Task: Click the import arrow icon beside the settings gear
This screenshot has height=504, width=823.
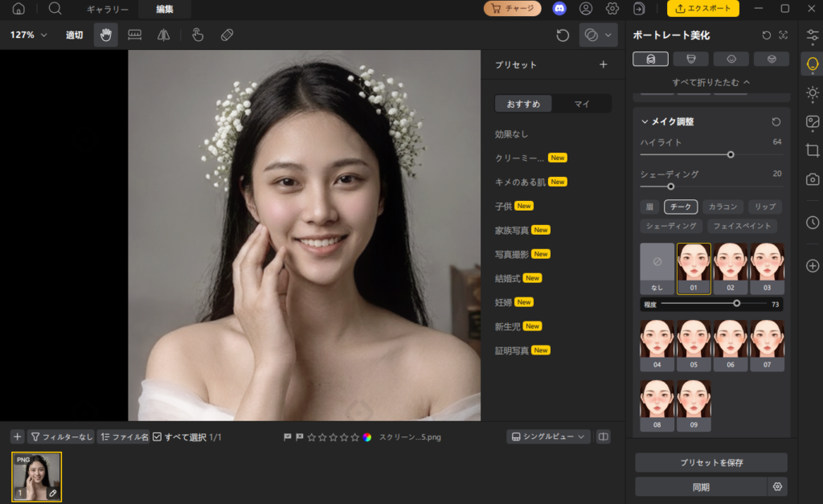Action: pos(639,8)
